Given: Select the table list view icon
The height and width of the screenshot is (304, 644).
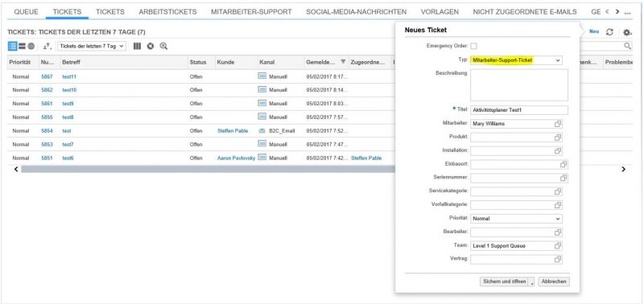Looking at the screenshot, I should click(12, 47).
